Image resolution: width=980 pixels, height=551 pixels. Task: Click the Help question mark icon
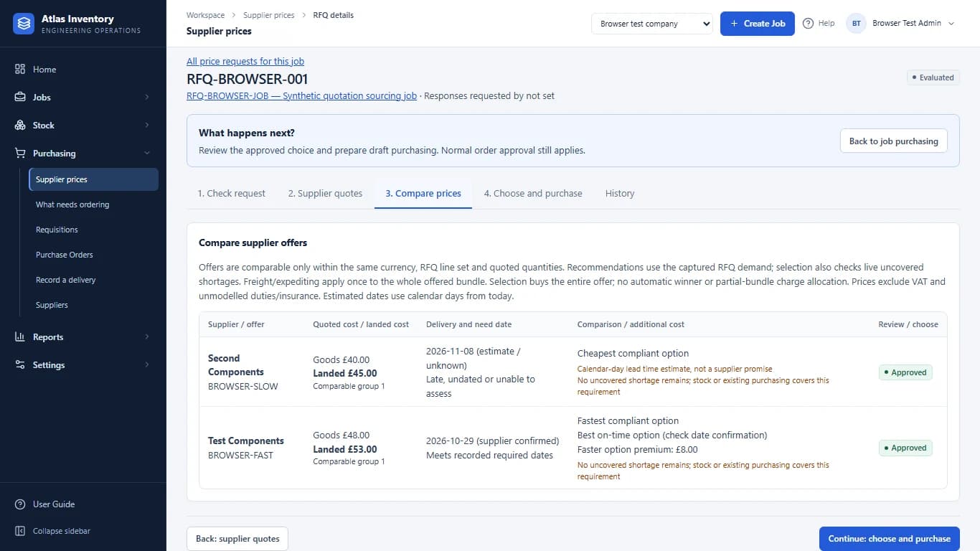pyautogui.click(x=808, y=24)
